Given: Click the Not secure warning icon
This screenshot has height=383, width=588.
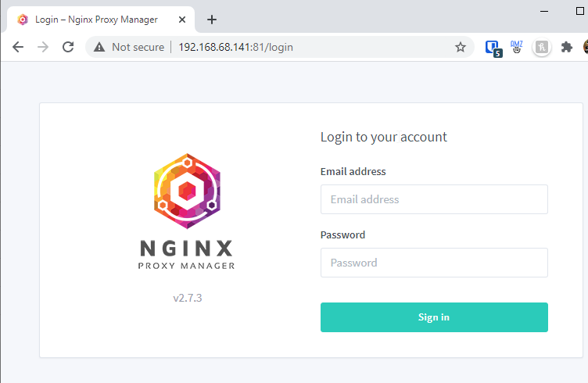Looking at the screenshot, I should [99, 47].
